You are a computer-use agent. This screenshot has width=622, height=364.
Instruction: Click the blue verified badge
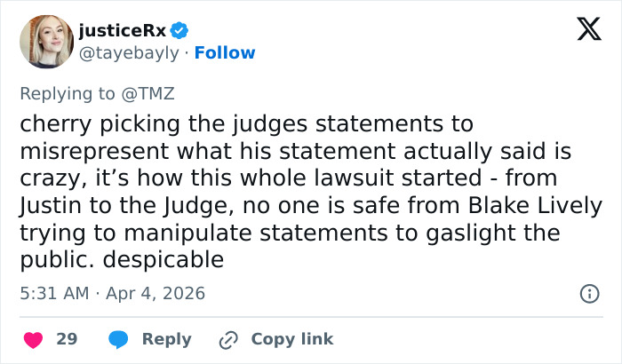pyautogui.click(x=179, y=31)
